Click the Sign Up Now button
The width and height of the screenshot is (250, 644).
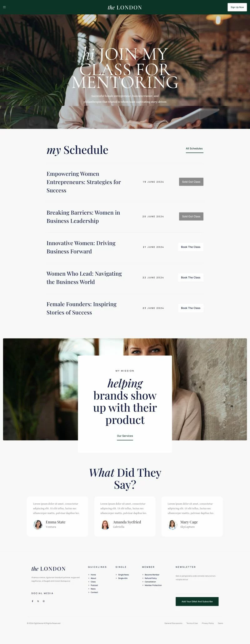pyautogui.click(x=237, y=7)
